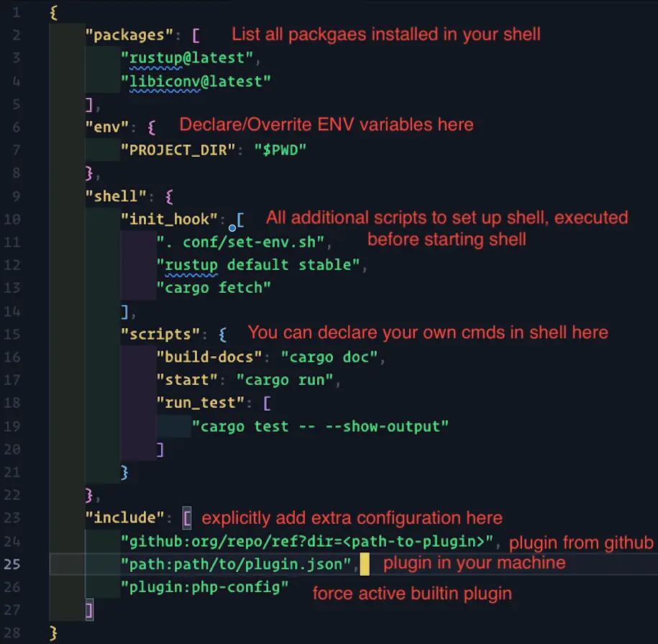This screenshot has width=658, height=644.
Task: Click line number 15 in the gutter
Action: tap(12, 334)
